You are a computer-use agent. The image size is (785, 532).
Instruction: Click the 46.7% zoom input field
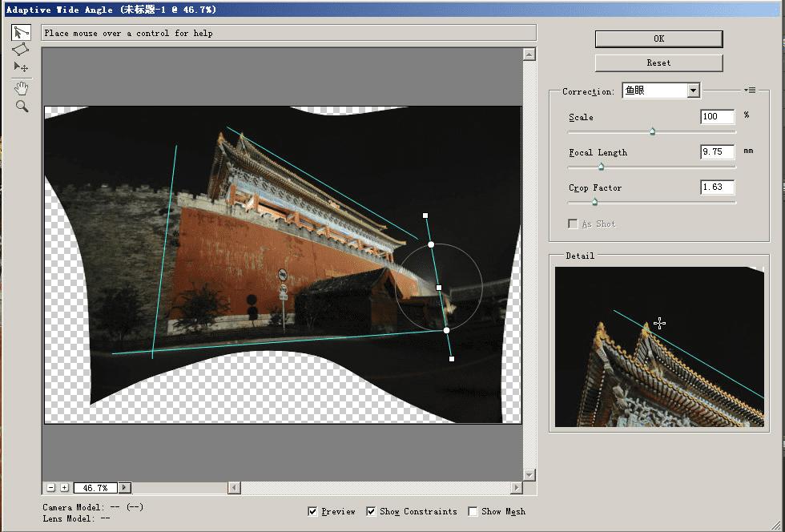pyautogui.click(x=95, y=486)
